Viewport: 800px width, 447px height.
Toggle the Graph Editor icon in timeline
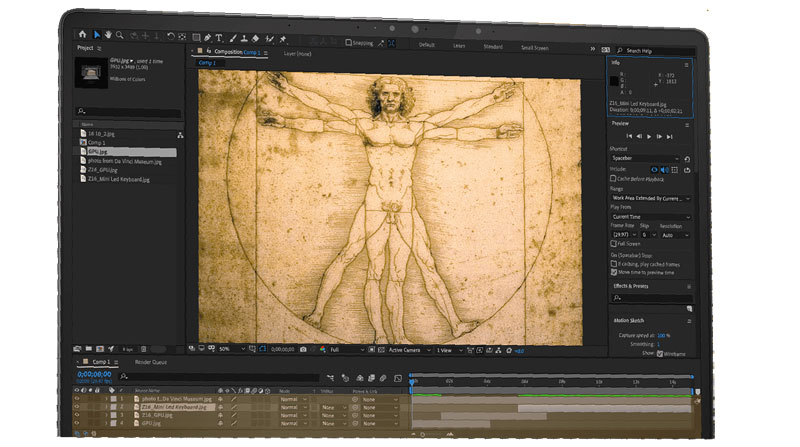[x=398, y=378]
